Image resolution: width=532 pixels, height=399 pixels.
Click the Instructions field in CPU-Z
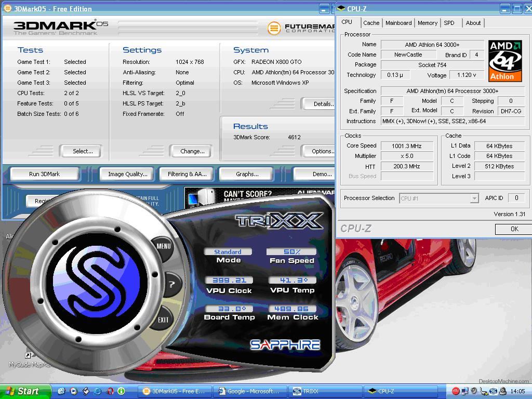[x=453, y=121]
